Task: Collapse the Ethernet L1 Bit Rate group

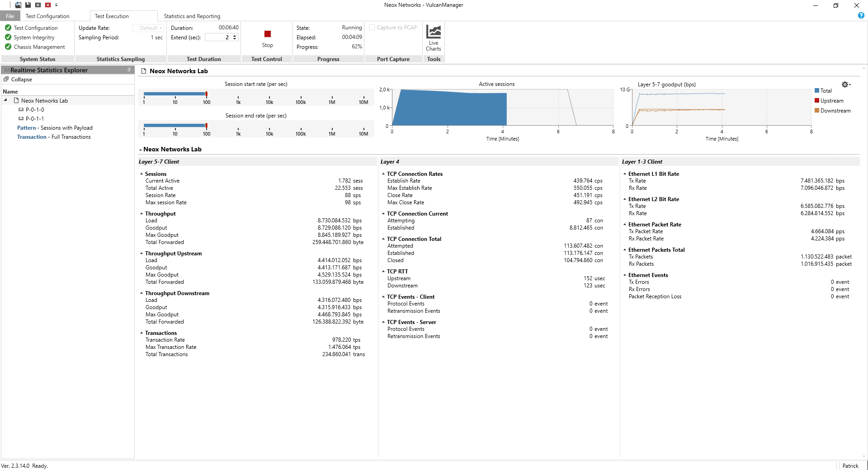Action: pos(625,174)
